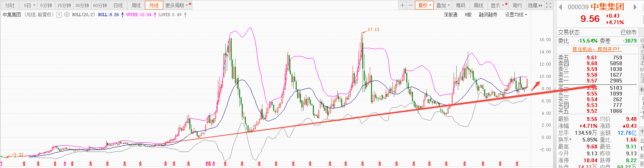Screen dimensions: 644x168
Task: Open the 画线 drawing tools
Action: point(479,5)
